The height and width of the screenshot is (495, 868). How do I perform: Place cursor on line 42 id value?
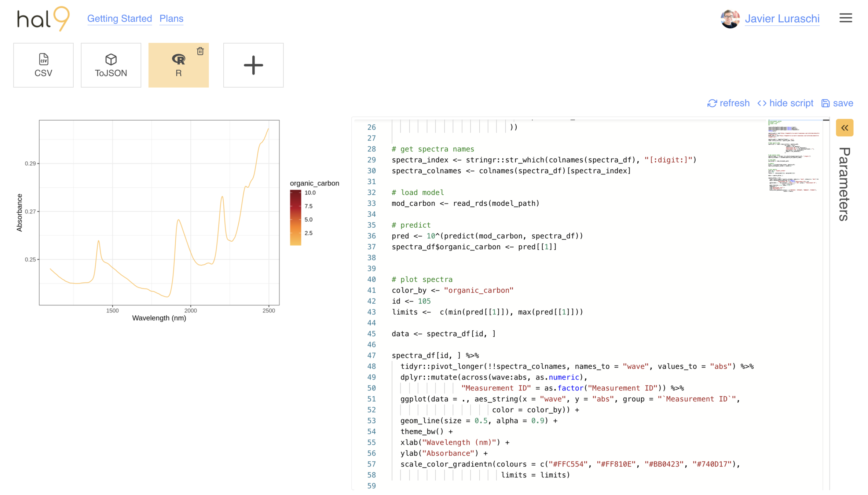point(424,301)
